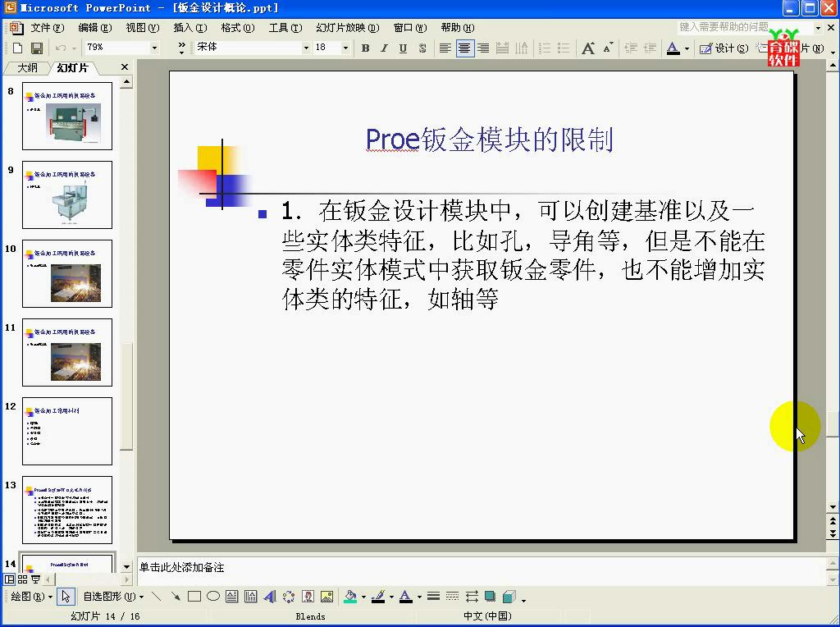Insert a vertical text box

tap(250, 597)
